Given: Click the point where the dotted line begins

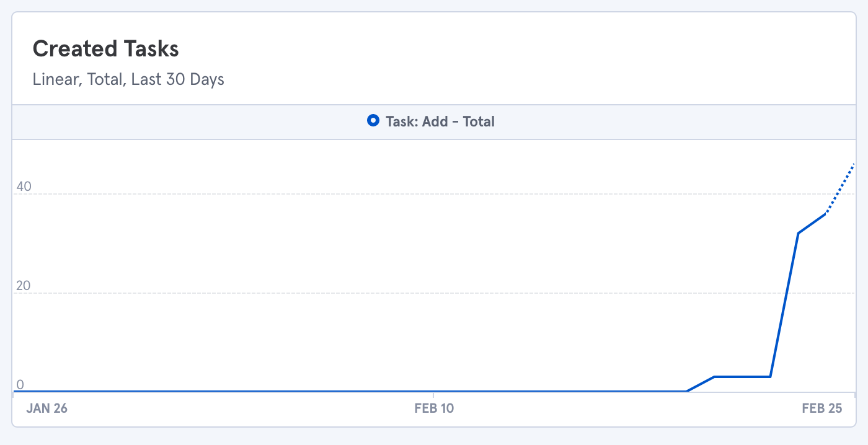Looking at the screenshot, I should pos(826,214).
